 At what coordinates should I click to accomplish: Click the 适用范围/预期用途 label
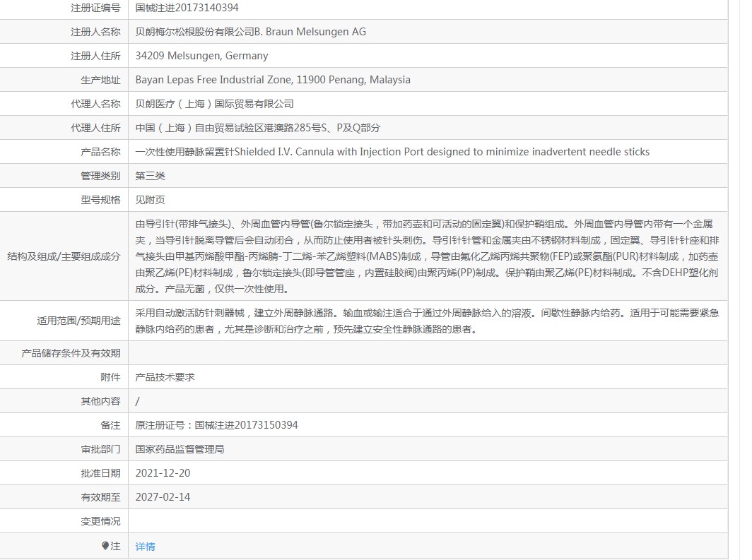[x=78, y=321]
